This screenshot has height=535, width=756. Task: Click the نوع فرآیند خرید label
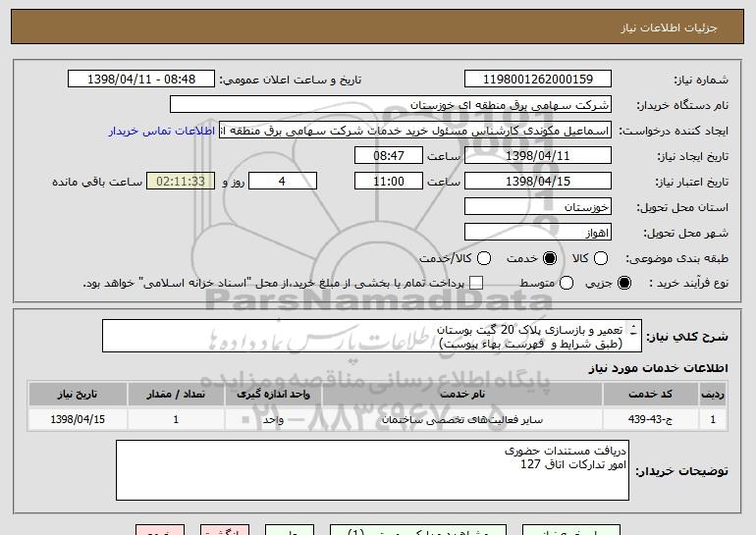[688, 284]
